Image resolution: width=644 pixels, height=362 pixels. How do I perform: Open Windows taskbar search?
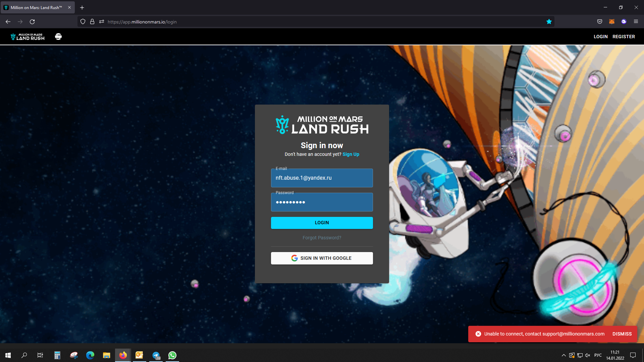point(24,355)
